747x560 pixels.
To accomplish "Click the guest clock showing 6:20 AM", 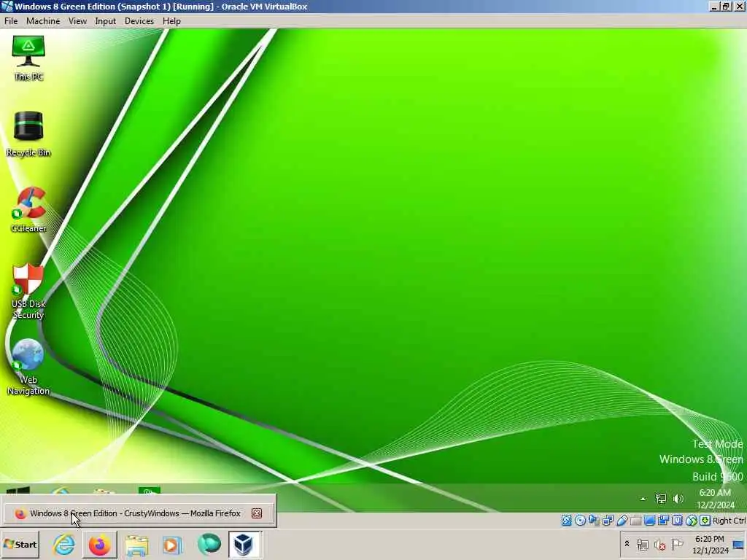I will [x=715, y=499].
